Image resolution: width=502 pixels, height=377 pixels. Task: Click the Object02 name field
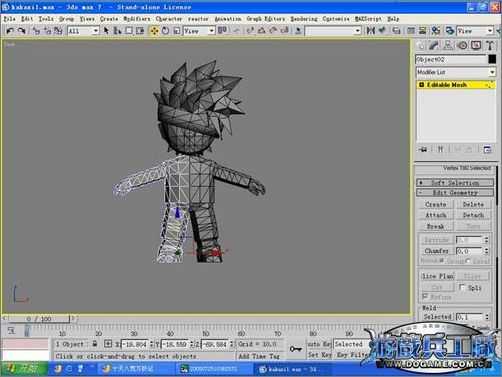coord(451,59)
